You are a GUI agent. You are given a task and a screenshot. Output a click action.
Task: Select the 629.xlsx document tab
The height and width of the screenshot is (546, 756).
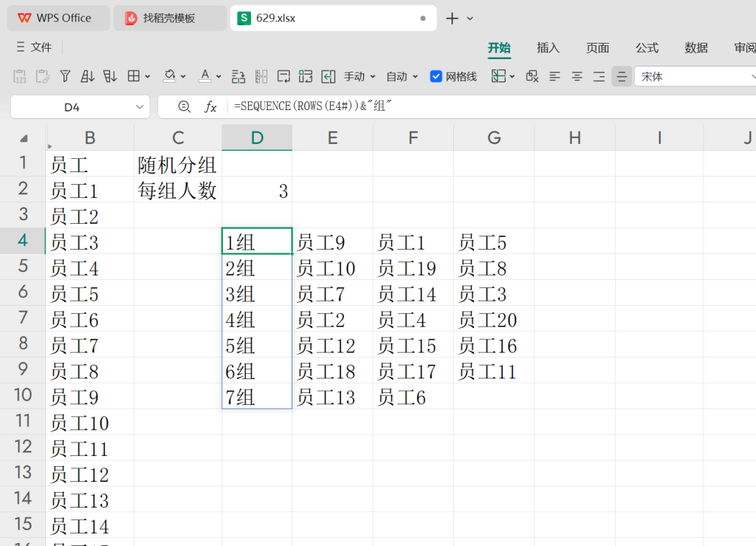pyautogui.click(x=333, y=18)
